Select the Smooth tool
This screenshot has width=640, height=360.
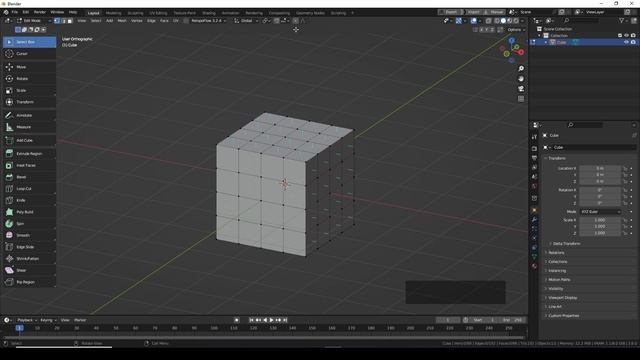(29, 236)
